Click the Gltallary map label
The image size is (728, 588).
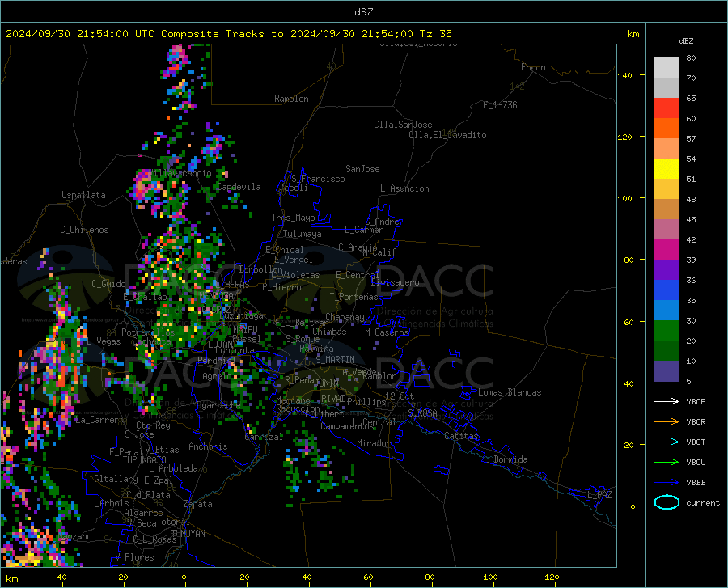[x=116, y=479]
